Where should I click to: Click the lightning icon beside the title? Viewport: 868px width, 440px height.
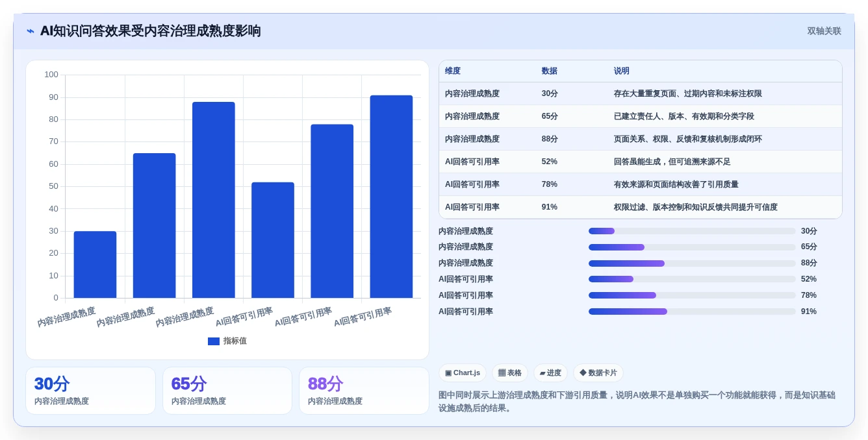(31, 31)
